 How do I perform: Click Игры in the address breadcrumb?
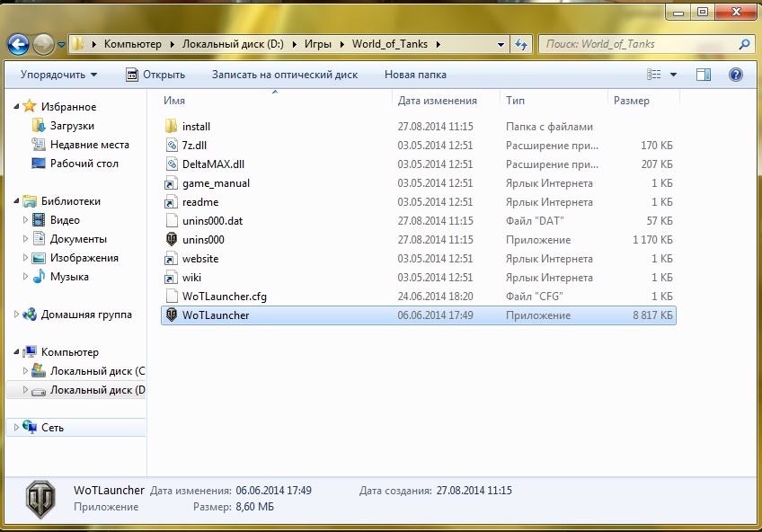pyautogui.click(x=318, y=44)
